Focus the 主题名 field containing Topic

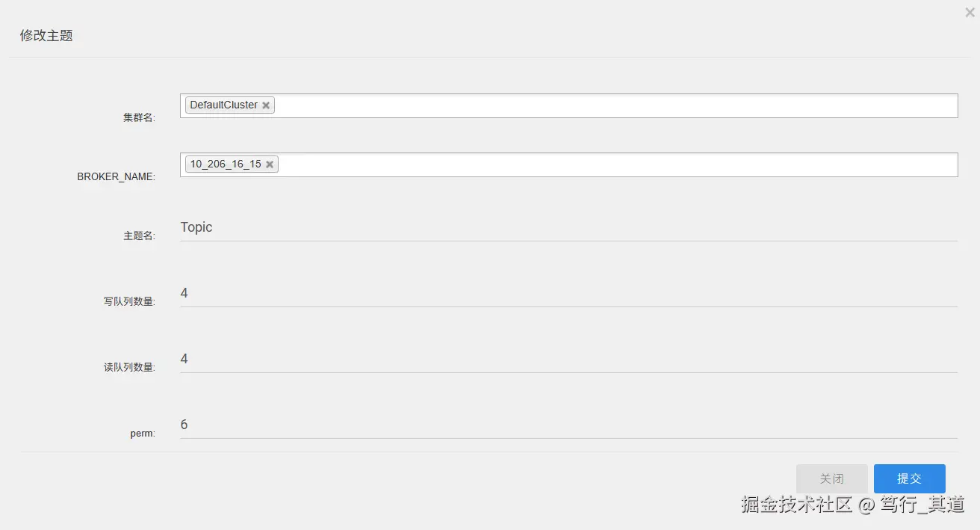pos(568,227)
